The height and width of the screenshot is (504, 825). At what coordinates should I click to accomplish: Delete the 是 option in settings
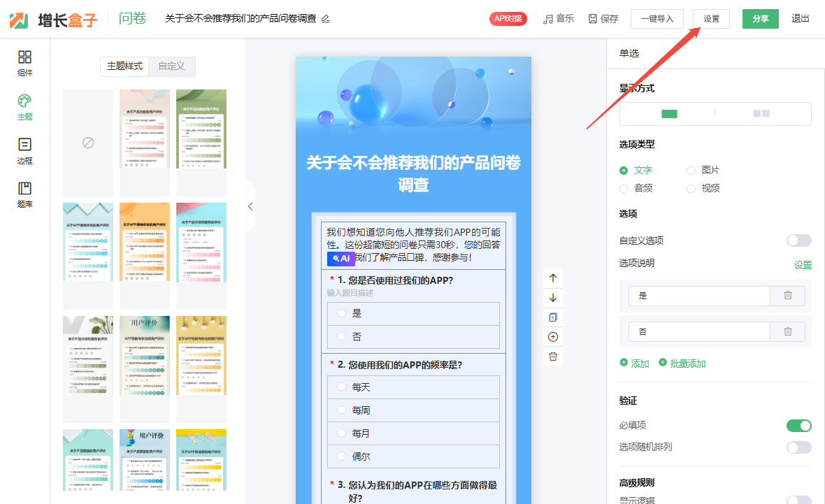tap(787, 296)
